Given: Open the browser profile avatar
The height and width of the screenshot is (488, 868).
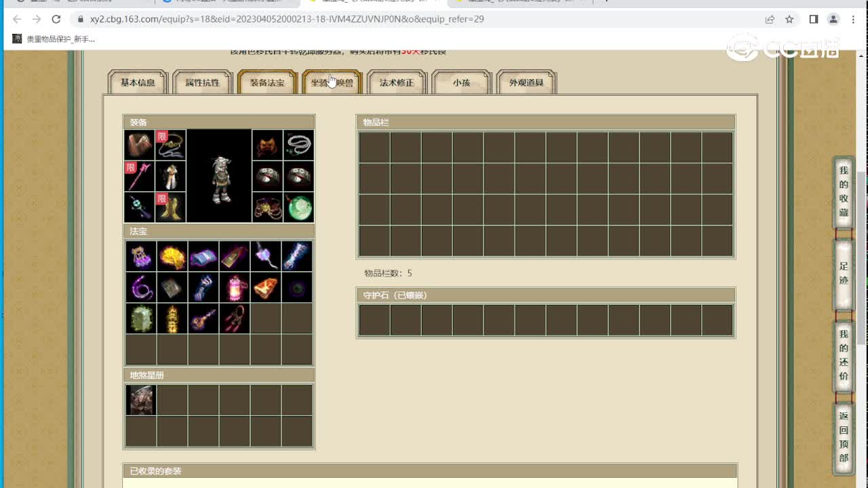Looking at the screenshot, I should pos(833,19).
